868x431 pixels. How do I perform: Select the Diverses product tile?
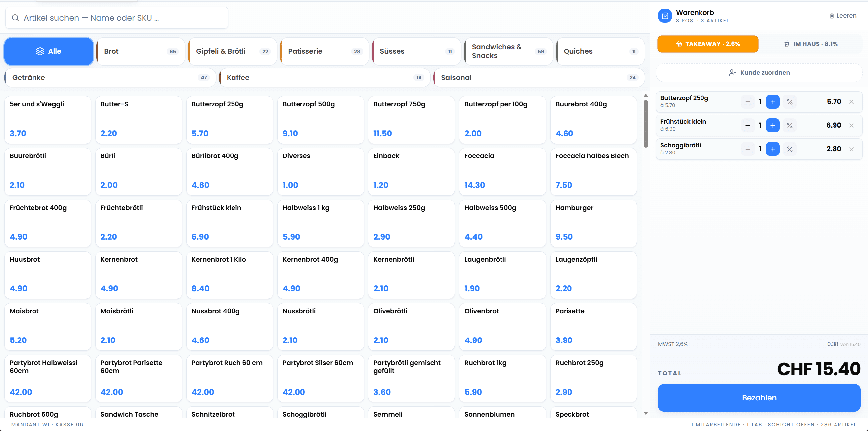tap(320, 172)
